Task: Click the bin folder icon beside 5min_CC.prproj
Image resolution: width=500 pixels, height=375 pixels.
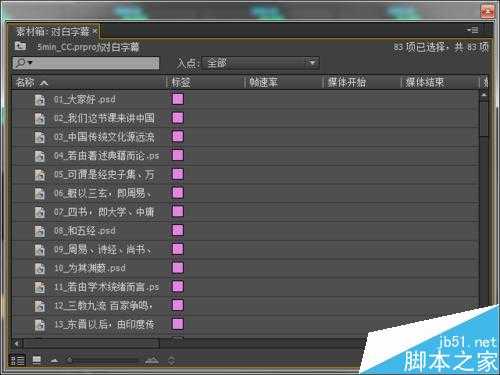Action: [x=20, y=46]
